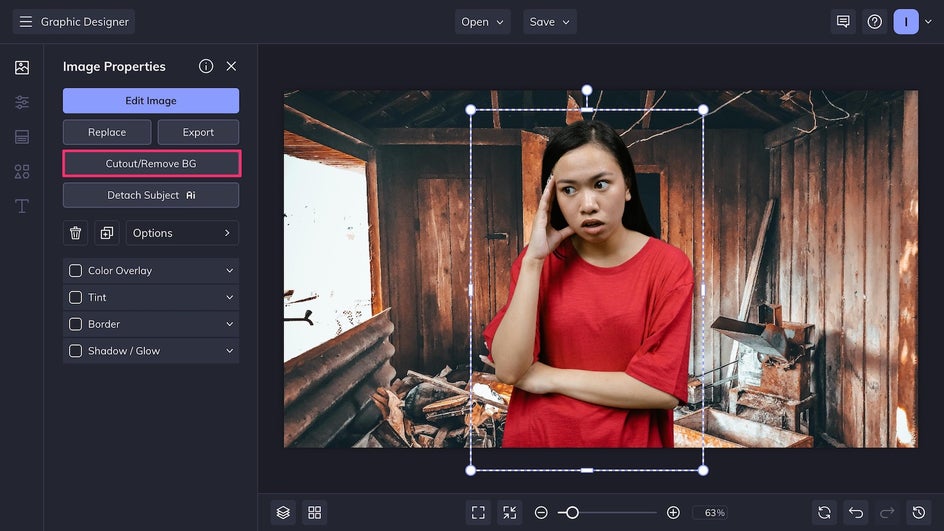Open the Options submenu
This screenshot has width=944, height=531.
pyautogui.click(x=182, y=233)
